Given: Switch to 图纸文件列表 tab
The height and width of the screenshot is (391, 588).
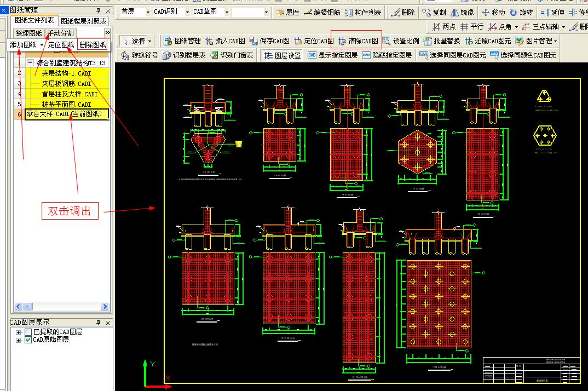Looking at the screenshot, I should pyautogui.click(x=34, y=20).
